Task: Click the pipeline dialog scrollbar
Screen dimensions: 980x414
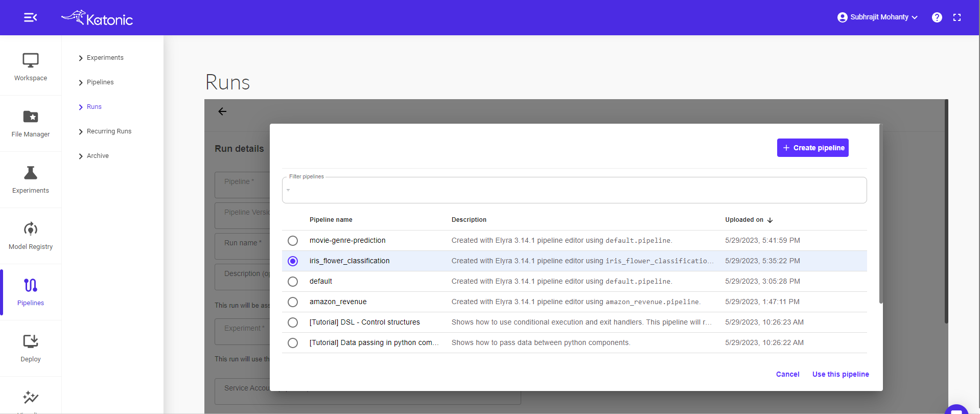Action: [x=881, y=214]
